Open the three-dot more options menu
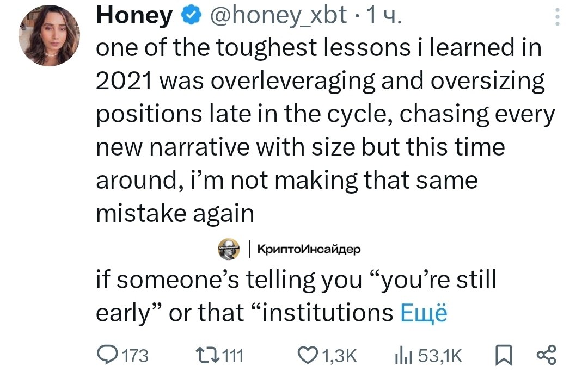 click(x=558, y=17)
